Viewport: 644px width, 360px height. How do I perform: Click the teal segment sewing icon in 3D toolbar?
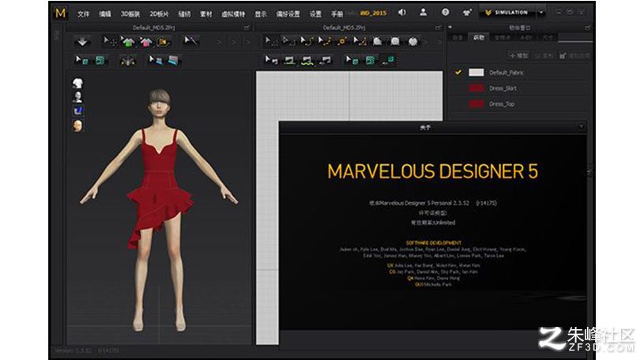pos(100,60)
